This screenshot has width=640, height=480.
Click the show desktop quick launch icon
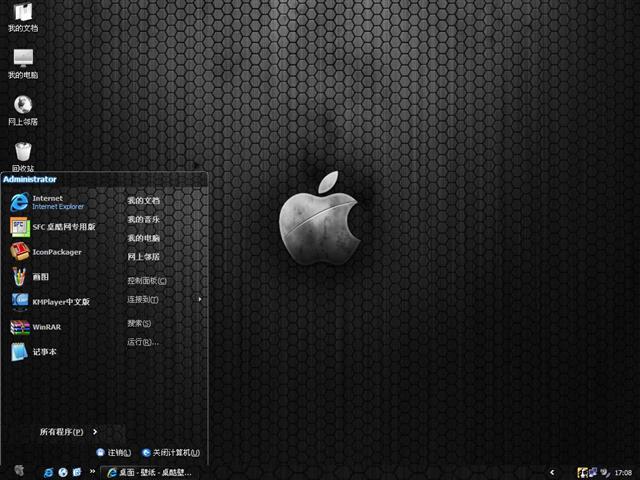pos(77,472)
